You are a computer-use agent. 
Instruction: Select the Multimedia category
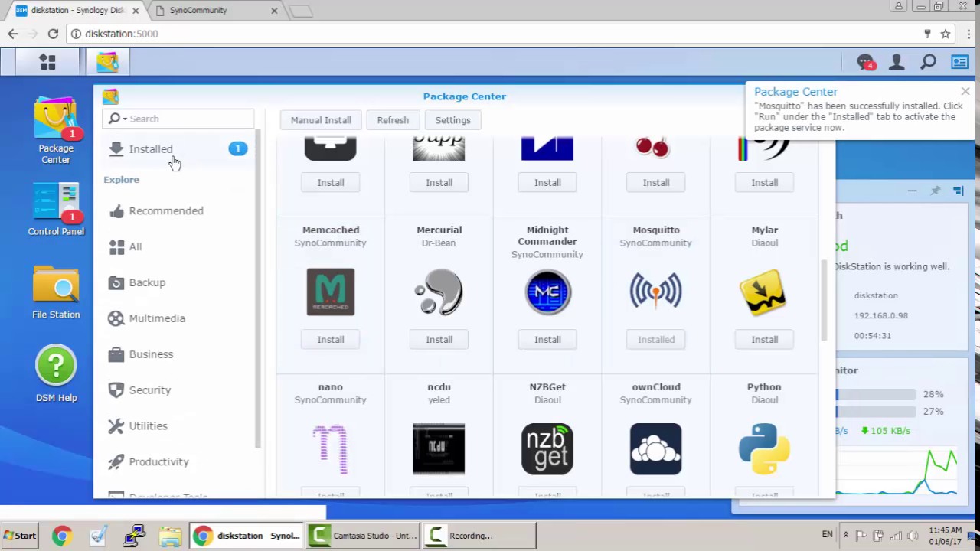pyautogui.click(x=178, y=318)
